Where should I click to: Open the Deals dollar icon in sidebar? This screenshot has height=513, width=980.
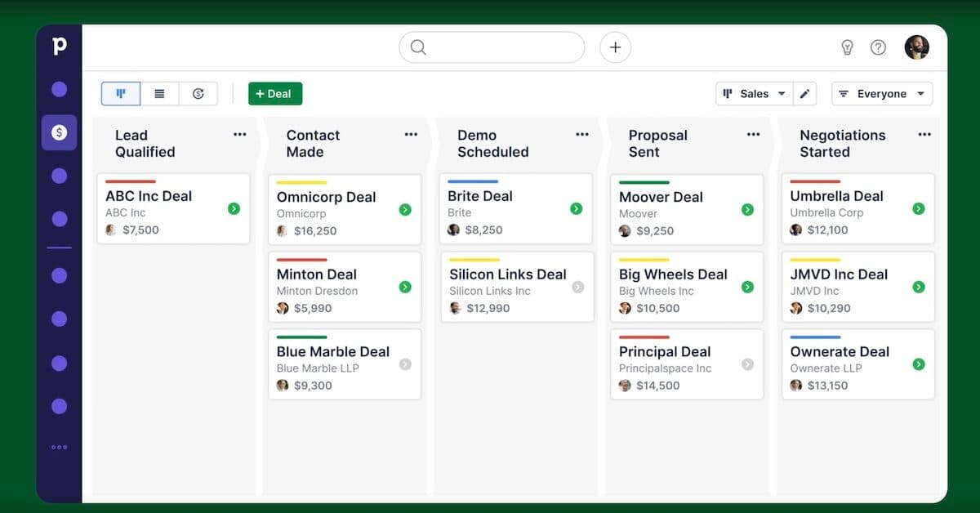pyautogui.click(x=59, y=132)
